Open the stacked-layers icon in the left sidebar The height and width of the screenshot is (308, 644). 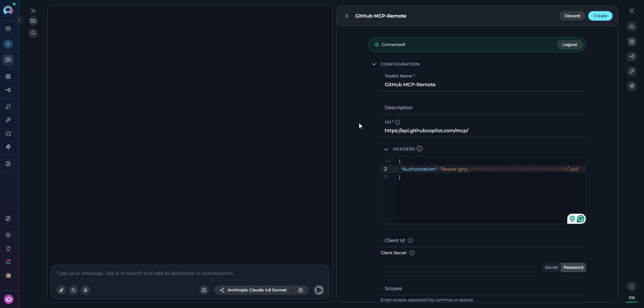8,147
